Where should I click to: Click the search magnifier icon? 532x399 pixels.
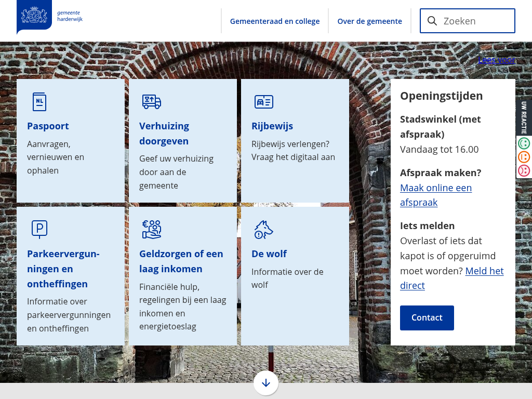[432, 21]
